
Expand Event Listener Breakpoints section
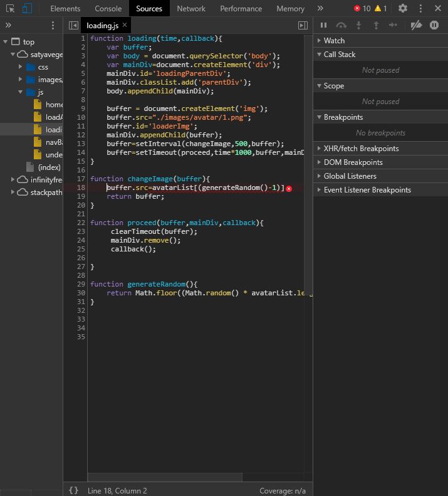380,190
